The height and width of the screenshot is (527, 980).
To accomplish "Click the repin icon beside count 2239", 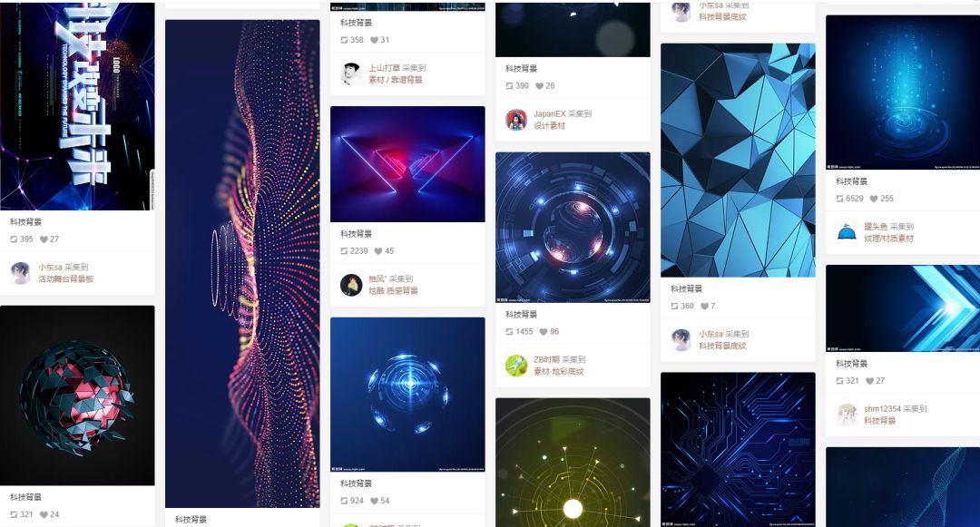I will 344,251.
